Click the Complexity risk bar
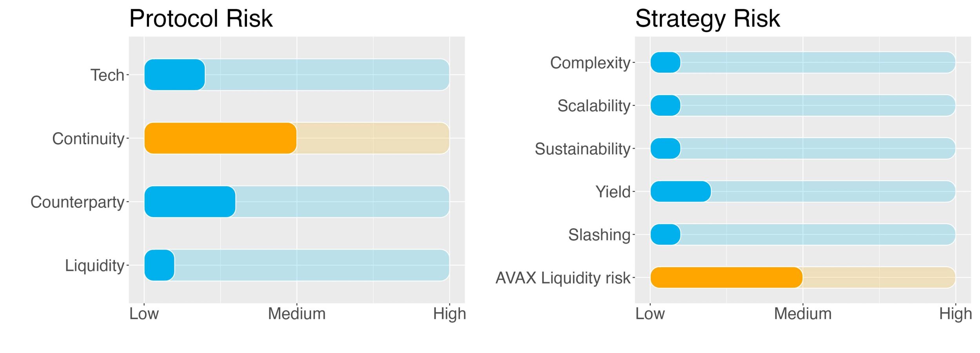This screenshot has height=353, width=980. tap(665, 62)
